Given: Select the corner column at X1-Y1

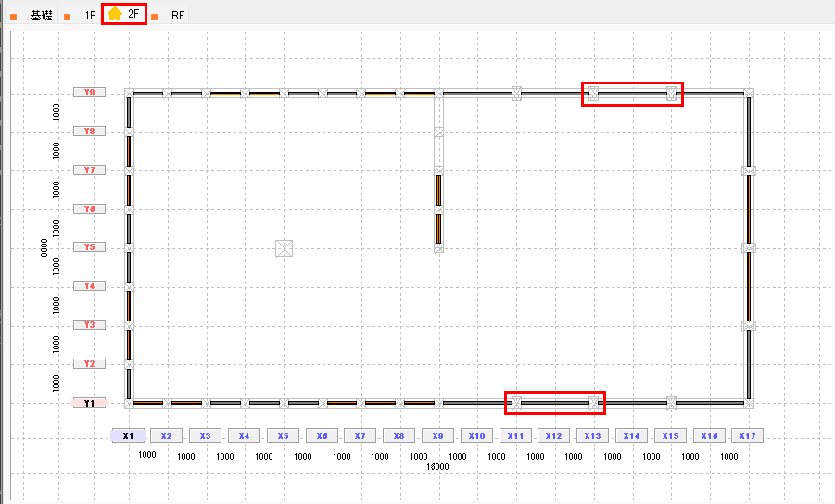Looking at the screenshot, I should [129, 403].
